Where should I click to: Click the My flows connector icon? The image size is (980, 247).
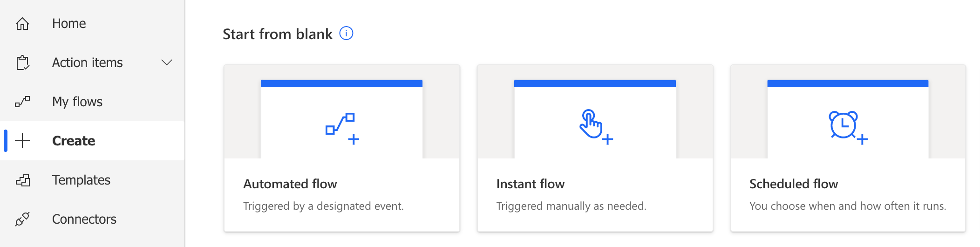[22, 102]
